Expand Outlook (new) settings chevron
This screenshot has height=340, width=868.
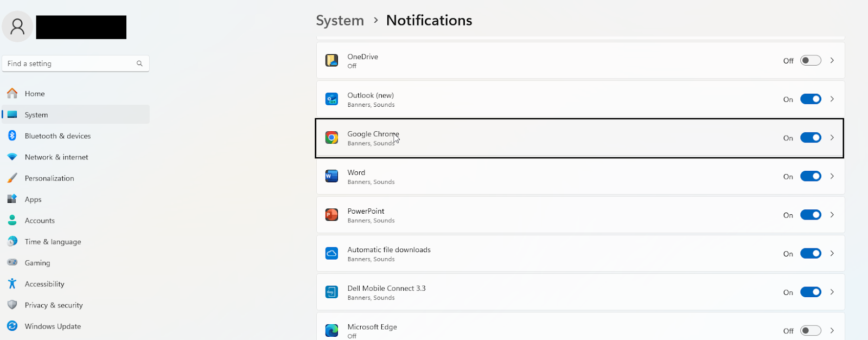(x=832, y=99)
